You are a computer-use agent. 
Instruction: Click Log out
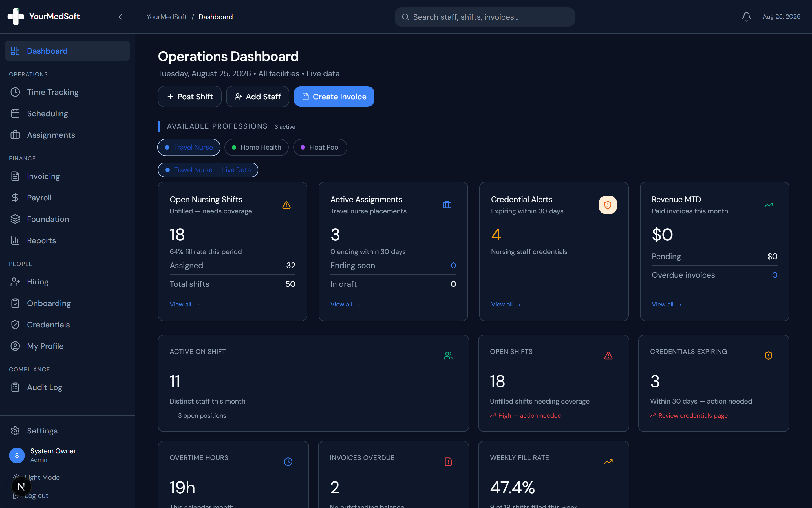tap(36, 496)
